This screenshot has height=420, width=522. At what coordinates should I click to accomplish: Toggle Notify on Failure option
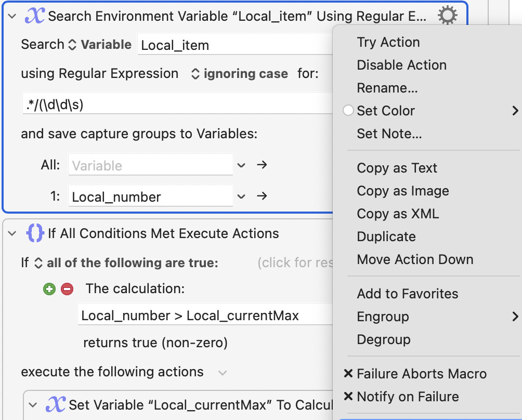408,397
